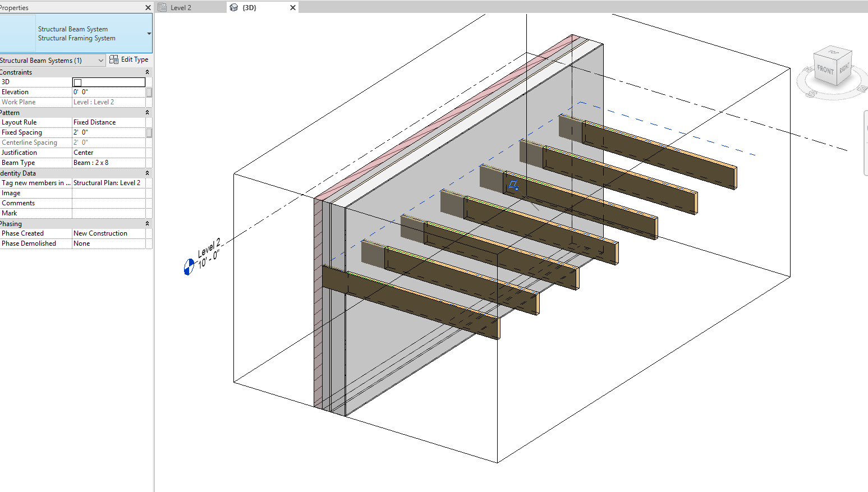Collapse the Identity Data section

[x=147, y=173]
